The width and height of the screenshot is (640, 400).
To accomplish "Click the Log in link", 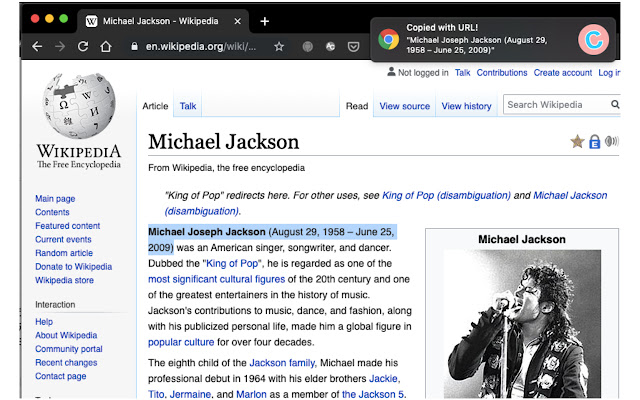I will tap(609, 73).
